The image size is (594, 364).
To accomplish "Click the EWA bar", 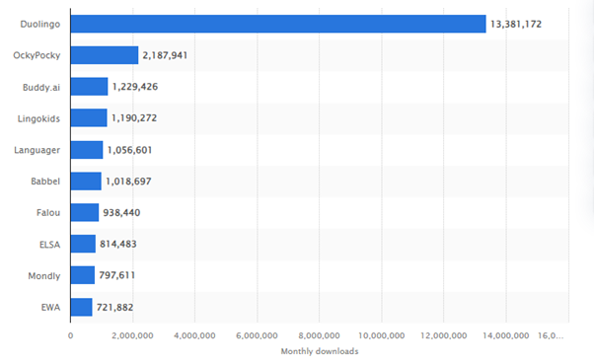I will 82,307.
